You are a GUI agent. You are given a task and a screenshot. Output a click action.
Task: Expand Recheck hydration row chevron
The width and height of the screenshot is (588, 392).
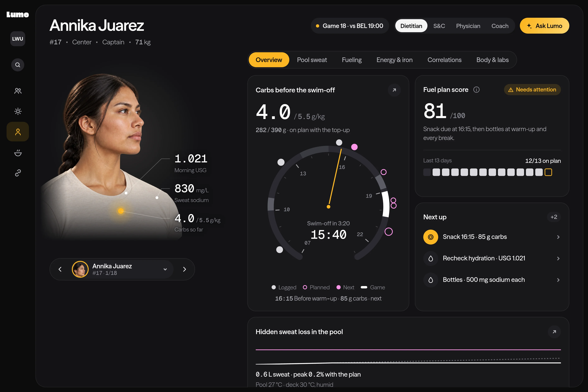point(558,259)
